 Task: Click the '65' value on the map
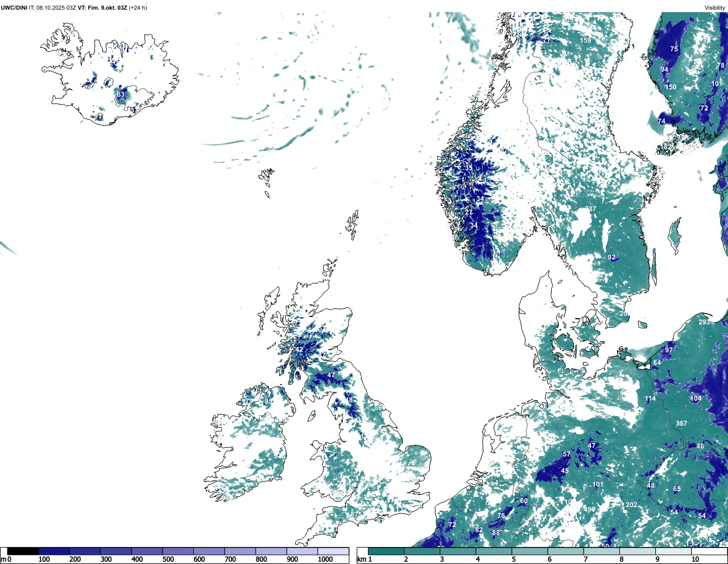677,489
